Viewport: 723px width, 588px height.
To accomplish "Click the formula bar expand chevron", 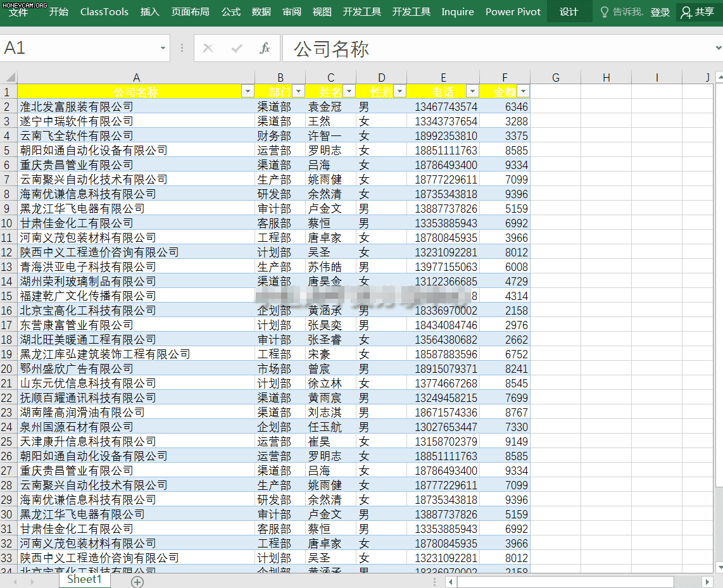I will pos(717,48).
